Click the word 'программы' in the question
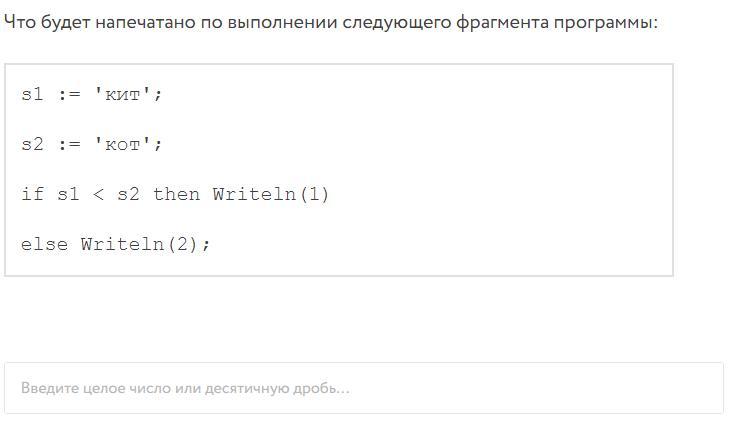The height and width of the screenshot is (437, 739). [606, 23]
